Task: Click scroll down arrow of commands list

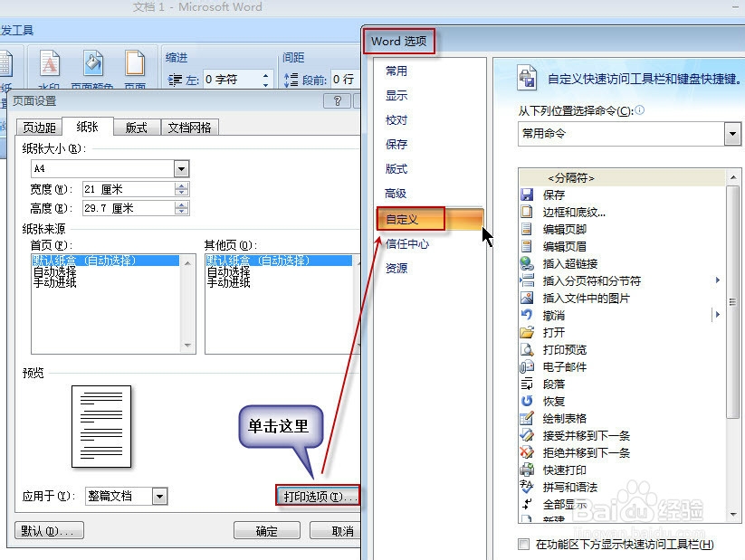Action: click(x=733, y=515)
